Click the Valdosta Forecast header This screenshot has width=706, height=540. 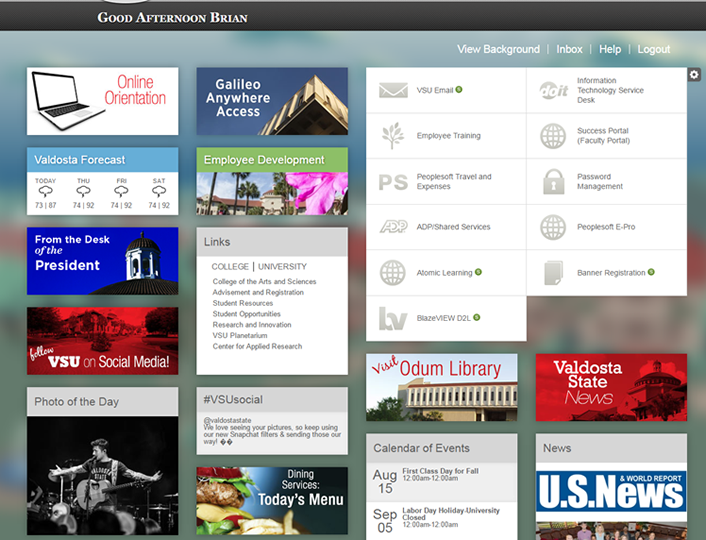point(103,160)
